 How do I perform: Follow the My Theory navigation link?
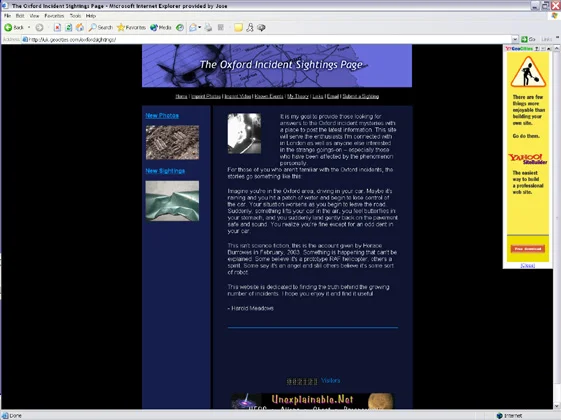point(298,96)
